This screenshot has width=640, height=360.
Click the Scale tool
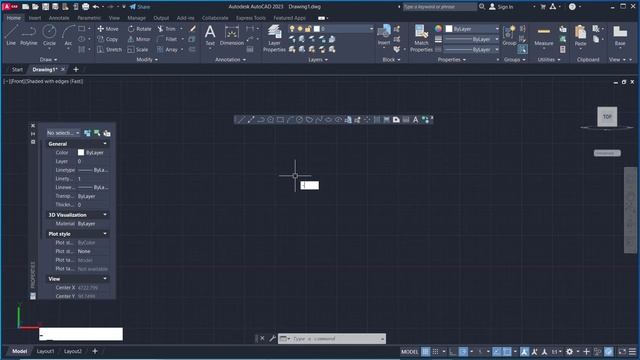point(138,49)
